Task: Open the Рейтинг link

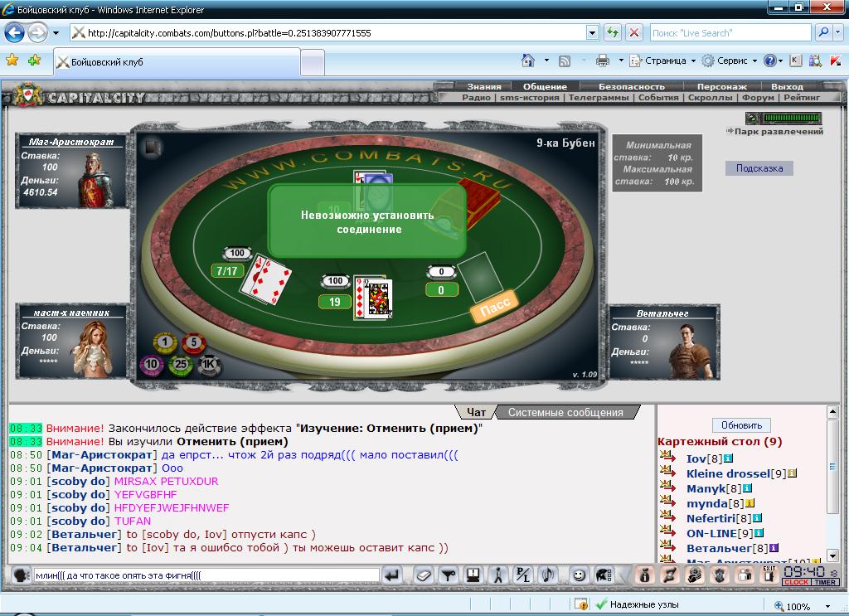Action: pos(802,98)
